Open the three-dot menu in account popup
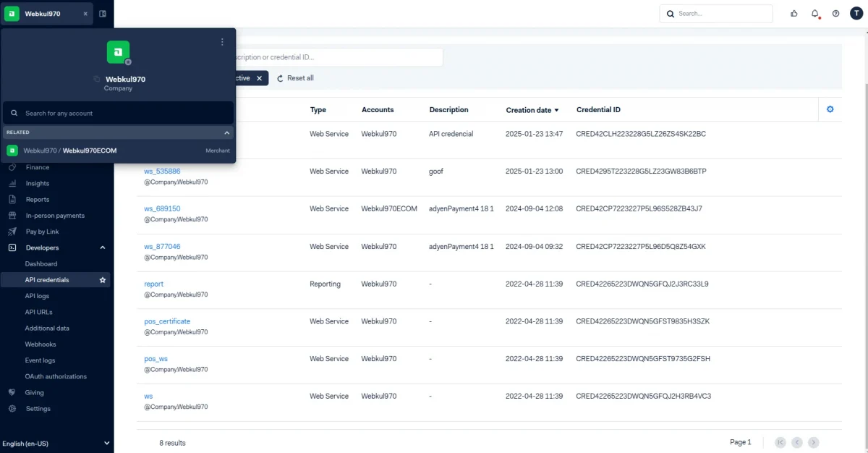 pyautogui.click(x=222, y=42)
